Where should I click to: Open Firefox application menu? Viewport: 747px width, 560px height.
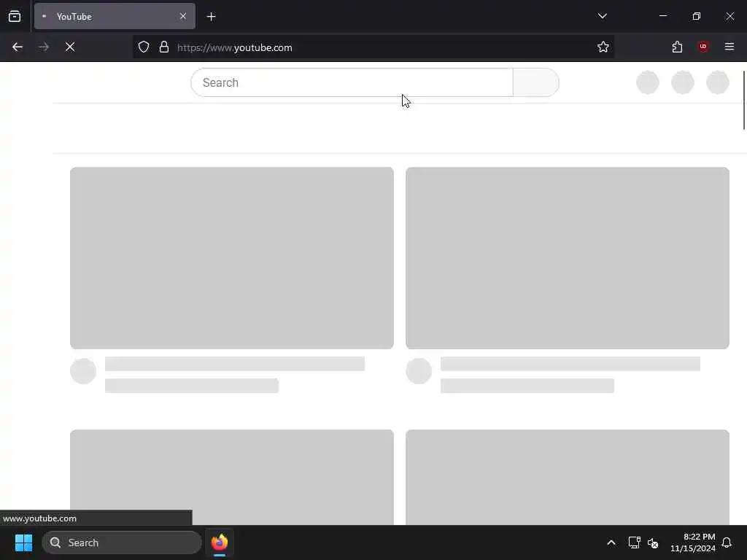pyautogui.click(x=729, y=47)
